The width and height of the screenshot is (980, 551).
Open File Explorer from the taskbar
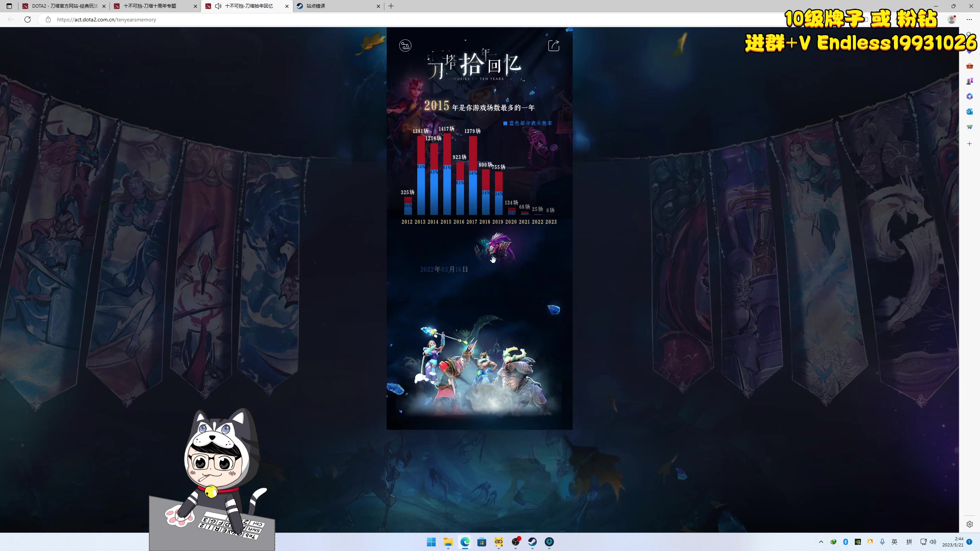(448, 542)
